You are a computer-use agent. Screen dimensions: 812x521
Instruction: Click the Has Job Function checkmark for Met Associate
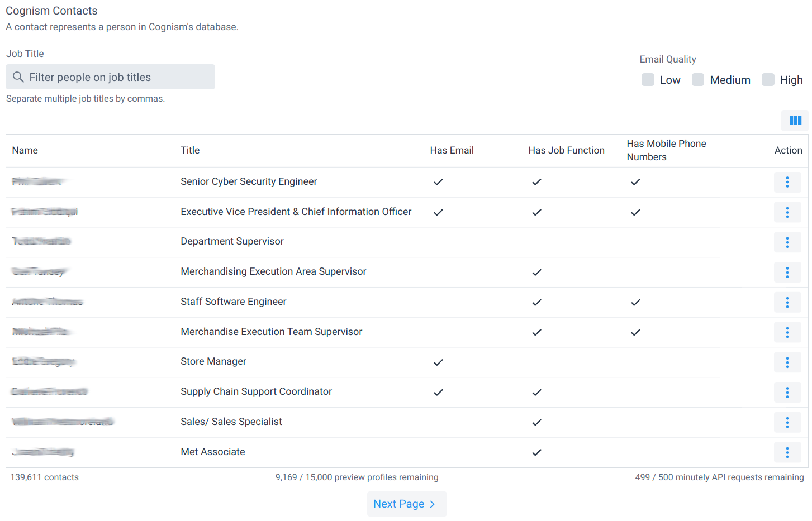(536, 452)
